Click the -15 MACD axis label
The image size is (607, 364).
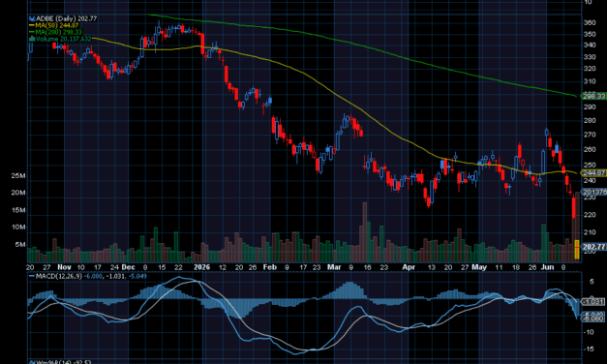pos(589,349)
